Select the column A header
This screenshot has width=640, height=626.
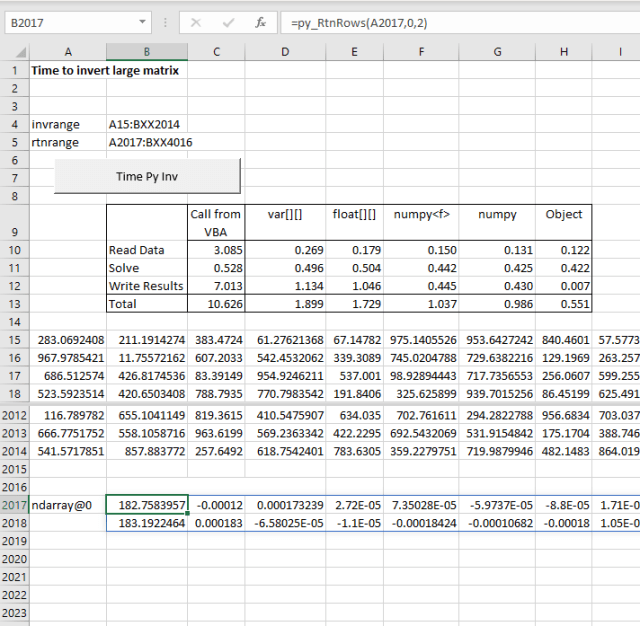tap(67, 51)
